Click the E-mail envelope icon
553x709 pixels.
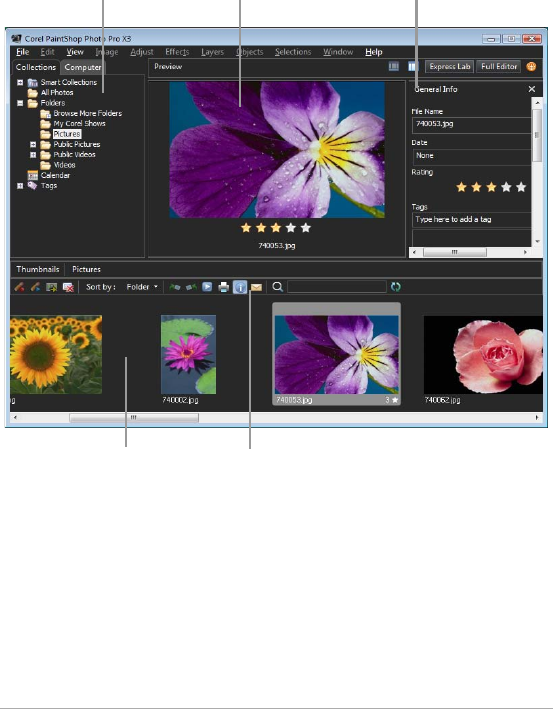[x=256, y=288]
